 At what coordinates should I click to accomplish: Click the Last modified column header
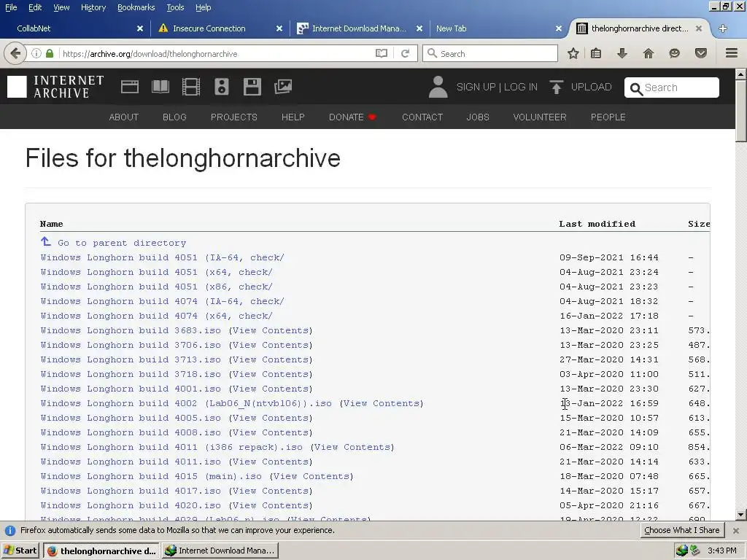coord(597,224)
